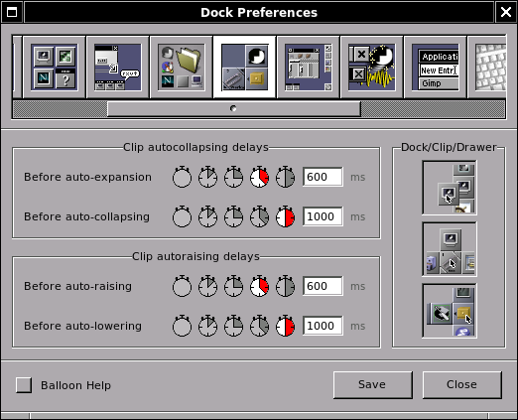Set auto-raising delay with the quarter-filled stopwatch
Screen dimensions: 518x420
click(x=233, y=286)
